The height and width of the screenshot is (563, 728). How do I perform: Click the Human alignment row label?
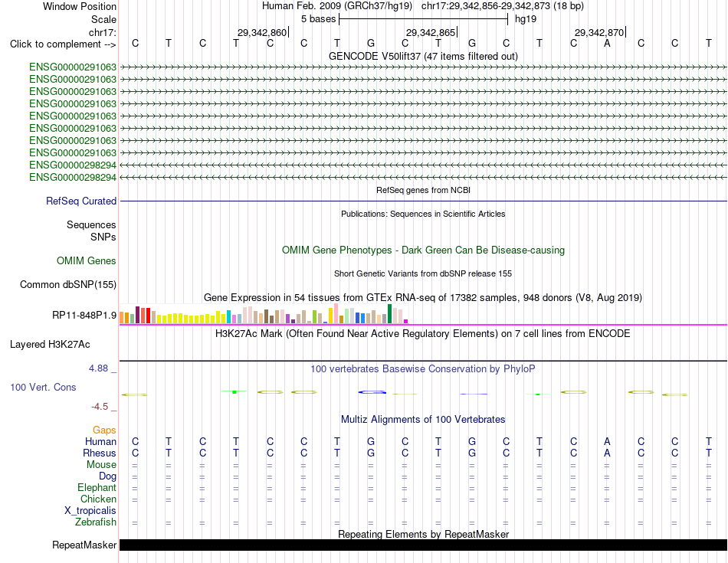(100, 441)
